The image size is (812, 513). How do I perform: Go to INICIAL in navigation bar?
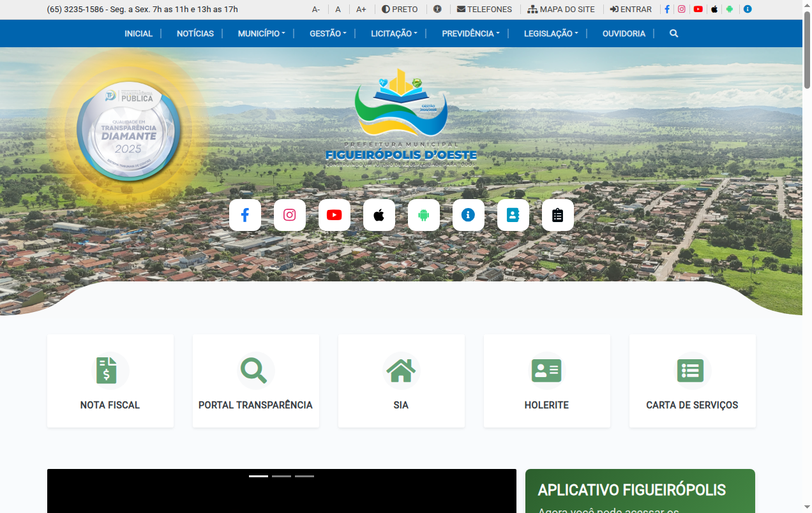139,34
